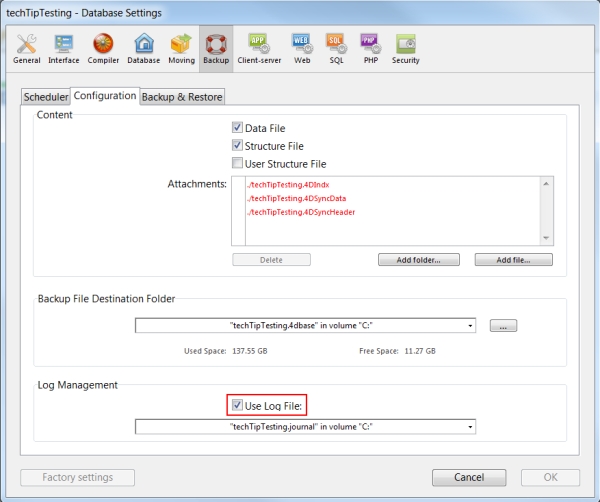Image resolution: width=600 pixels, height=502 pixels.
Task: Open the Web settings page
Action: (300, 48)
